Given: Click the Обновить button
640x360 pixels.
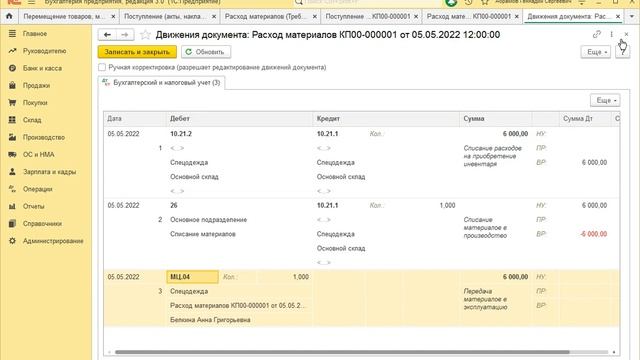Looking at the screenshot, I should 206,52.
